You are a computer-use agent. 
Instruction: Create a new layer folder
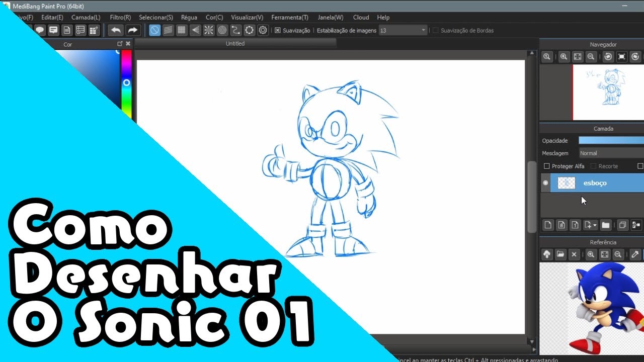click(606, 225)
